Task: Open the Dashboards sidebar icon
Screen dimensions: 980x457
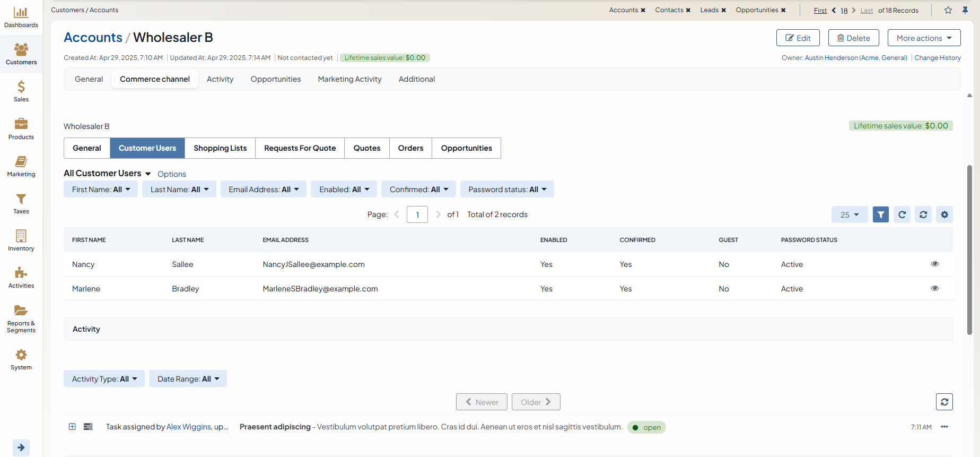Action: coord(21,18)
